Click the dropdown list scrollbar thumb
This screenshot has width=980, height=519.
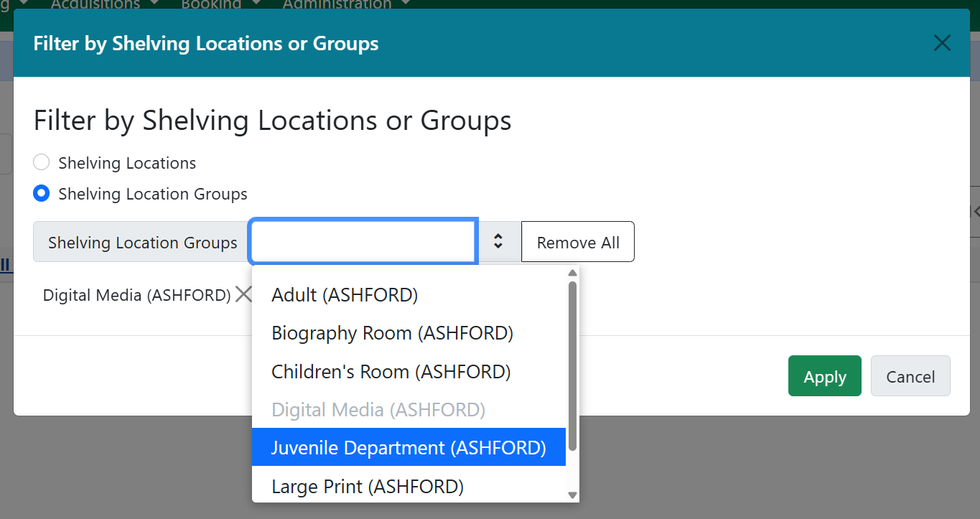tap(572, 366)
